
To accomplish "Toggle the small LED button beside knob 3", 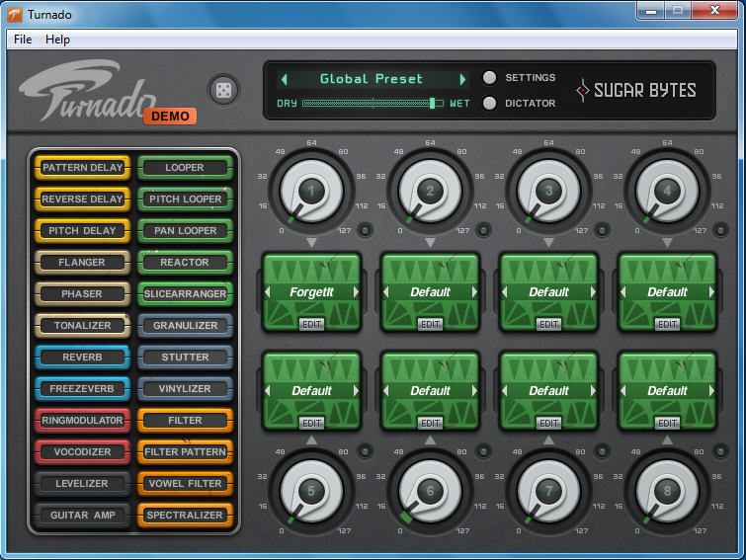I will coord(602,230).
